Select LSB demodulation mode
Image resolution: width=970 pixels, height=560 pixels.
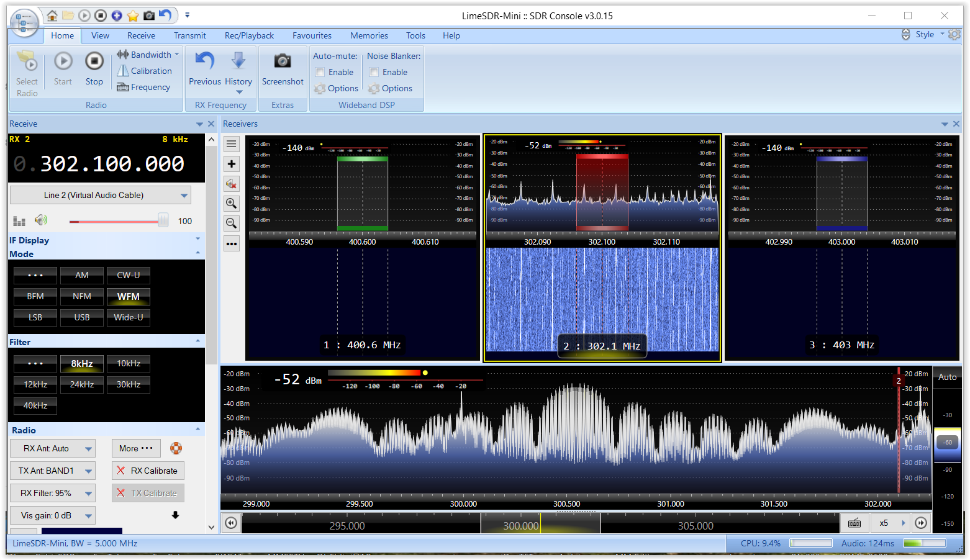click(35, 317)
